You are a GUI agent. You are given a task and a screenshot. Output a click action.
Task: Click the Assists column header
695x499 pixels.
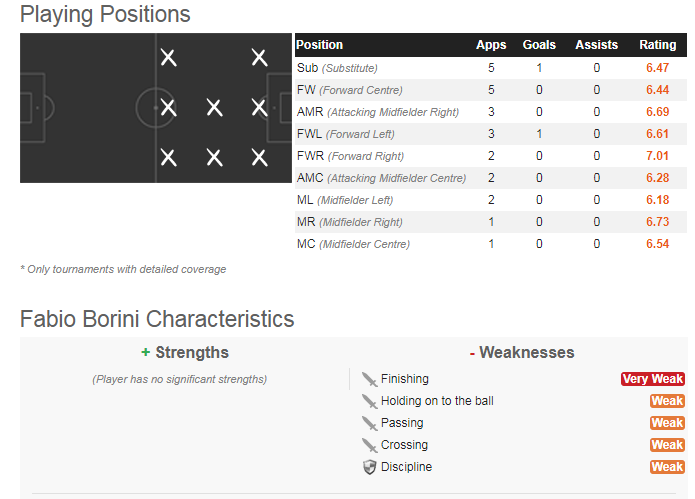(597, 45)
